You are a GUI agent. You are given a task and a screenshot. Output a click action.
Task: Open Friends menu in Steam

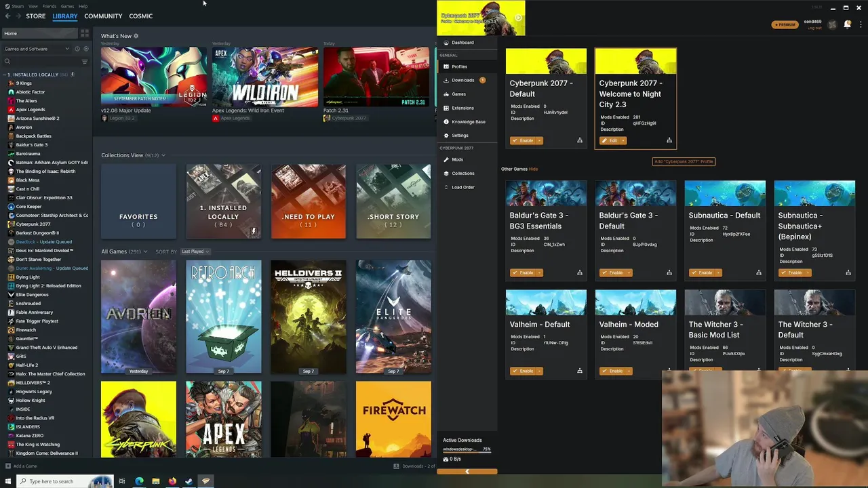[50, 6]
